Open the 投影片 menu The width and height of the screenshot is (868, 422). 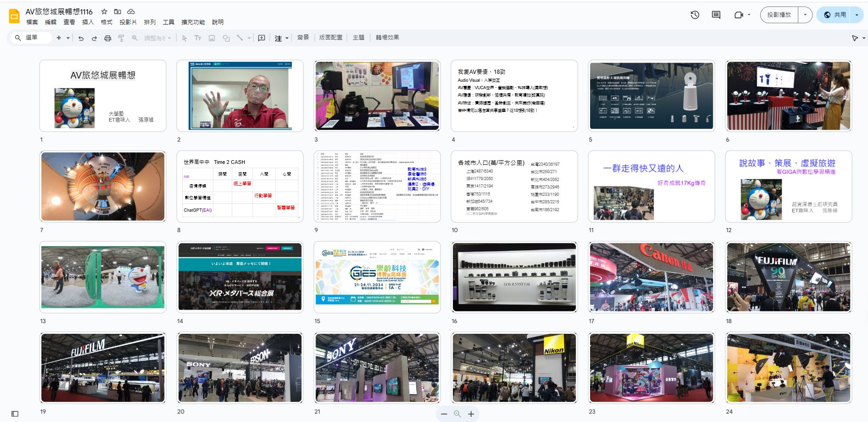(128, 22)
